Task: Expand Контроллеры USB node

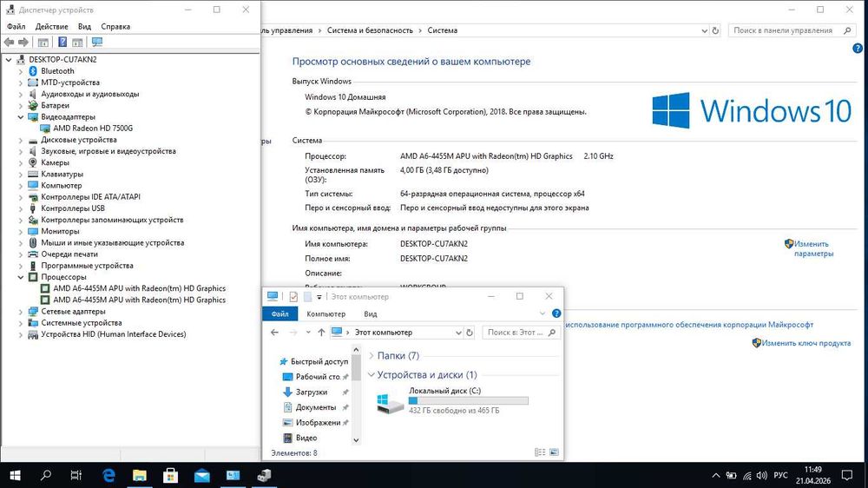Action: click(x=21, y=208)
